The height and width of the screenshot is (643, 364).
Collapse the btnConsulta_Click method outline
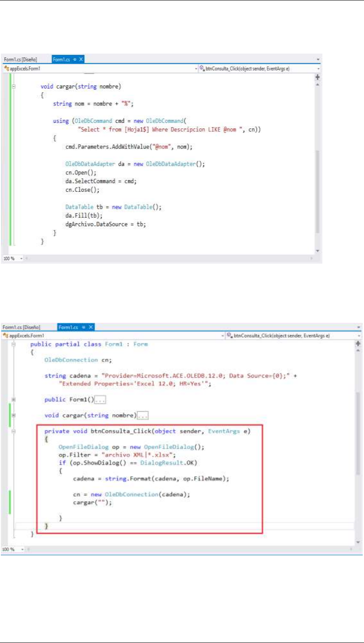pos(14,432)
